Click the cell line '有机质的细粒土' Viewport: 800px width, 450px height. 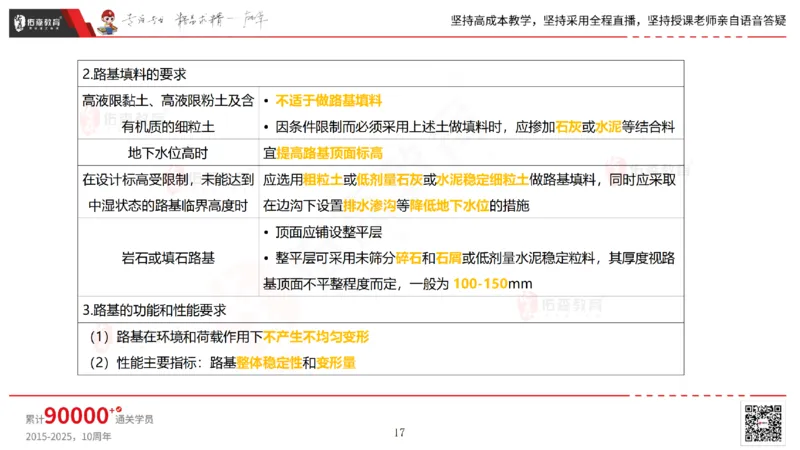point(168,127)
